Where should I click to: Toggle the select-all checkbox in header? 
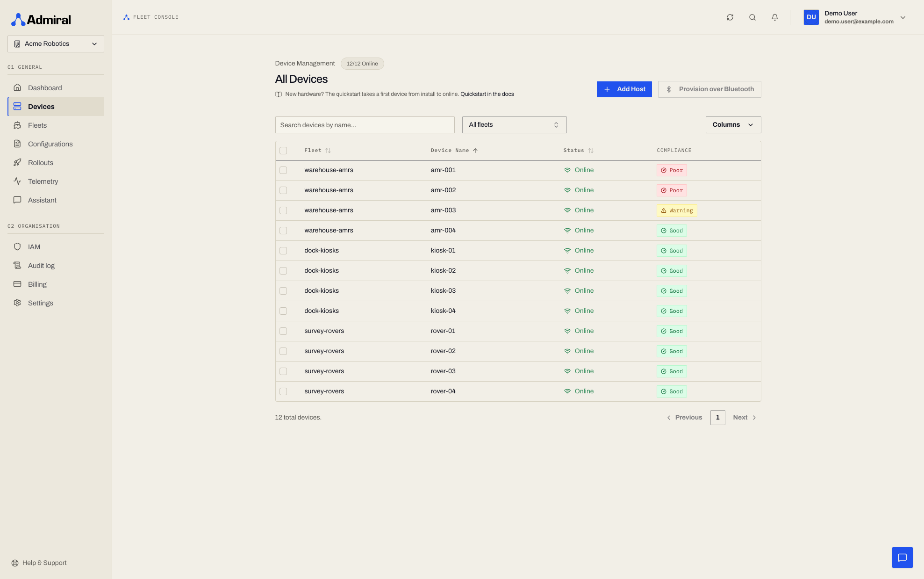[283, 151]
